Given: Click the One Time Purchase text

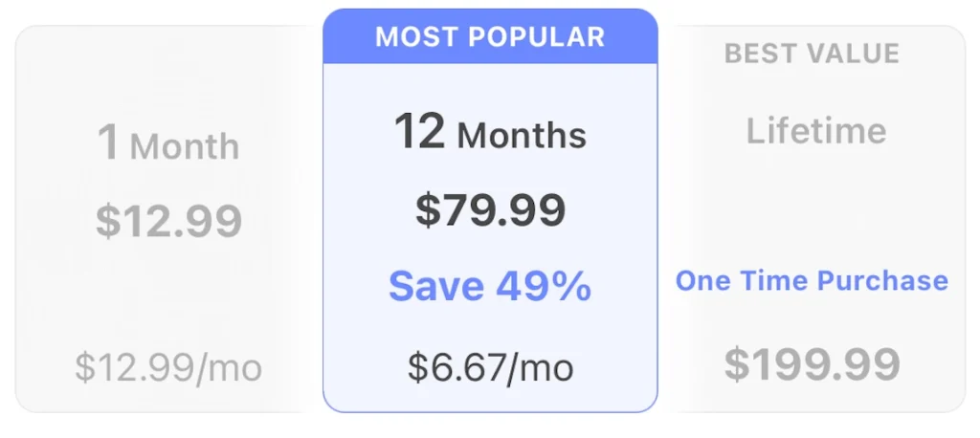Looking at the screenshot, I should pos(812,281).
